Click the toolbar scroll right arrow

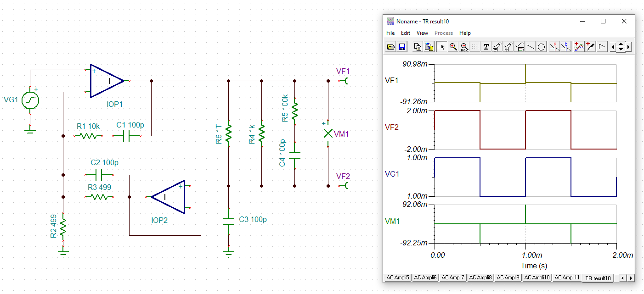click(628, 47)
